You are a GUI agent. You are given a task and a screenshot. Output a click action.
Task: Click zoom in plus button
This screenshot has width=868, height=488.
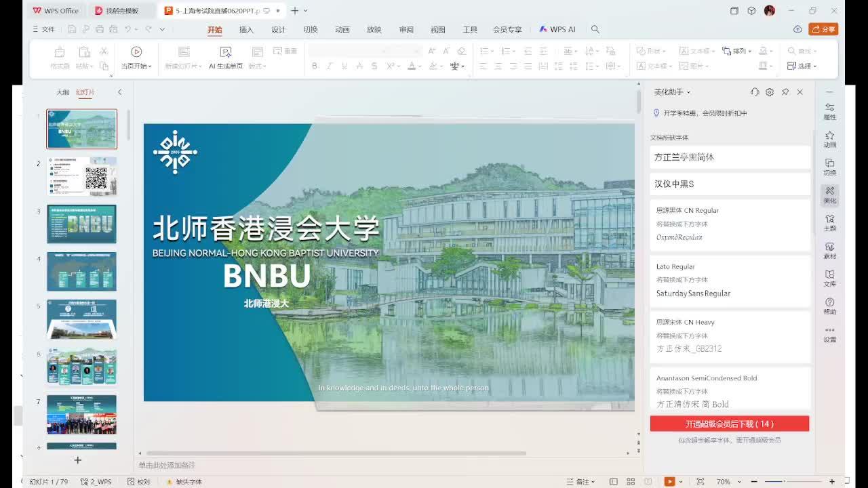tap(832, 482)
